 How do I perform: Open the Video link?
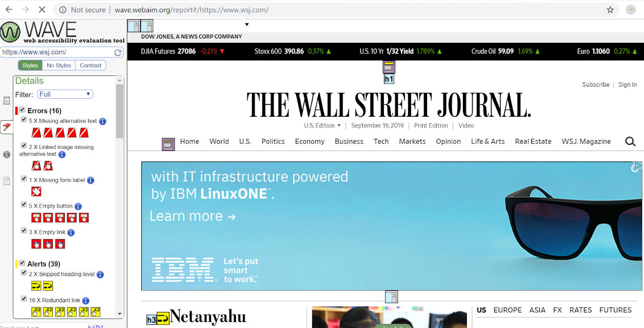point(466,126)
